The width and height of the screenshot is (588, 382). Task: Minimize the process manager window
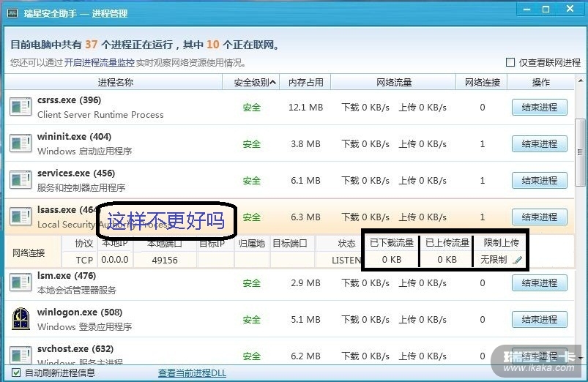pos(527,9)
